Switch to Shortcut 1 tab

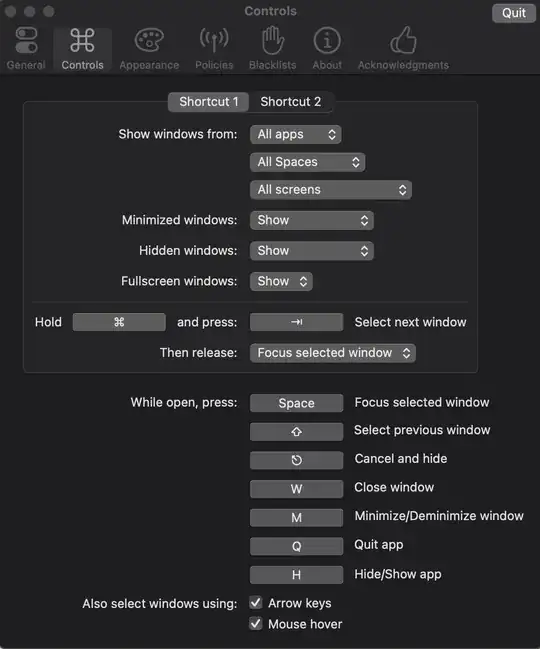pos(209,102)
